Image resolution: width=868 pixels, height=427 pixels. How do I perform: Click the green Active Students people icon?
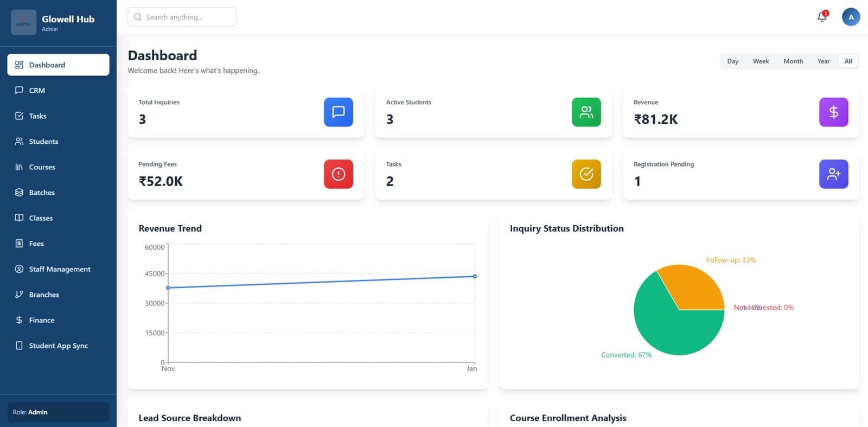click(x=586, y=112)
